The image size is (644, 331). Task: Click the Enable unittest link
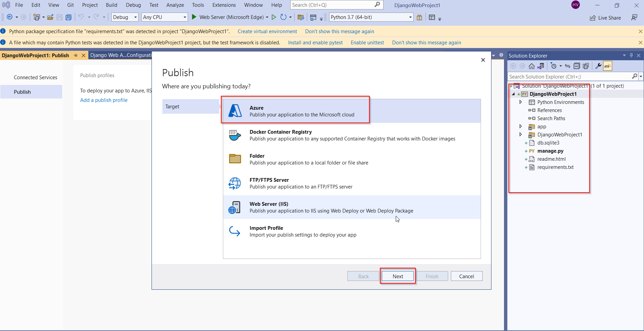pos(367,43)
